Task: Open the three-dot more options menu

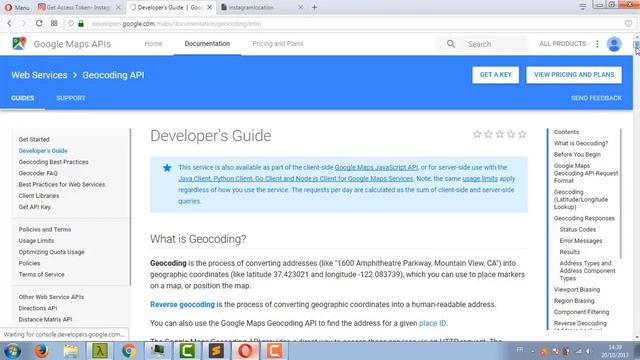Action: click(597, 44)
